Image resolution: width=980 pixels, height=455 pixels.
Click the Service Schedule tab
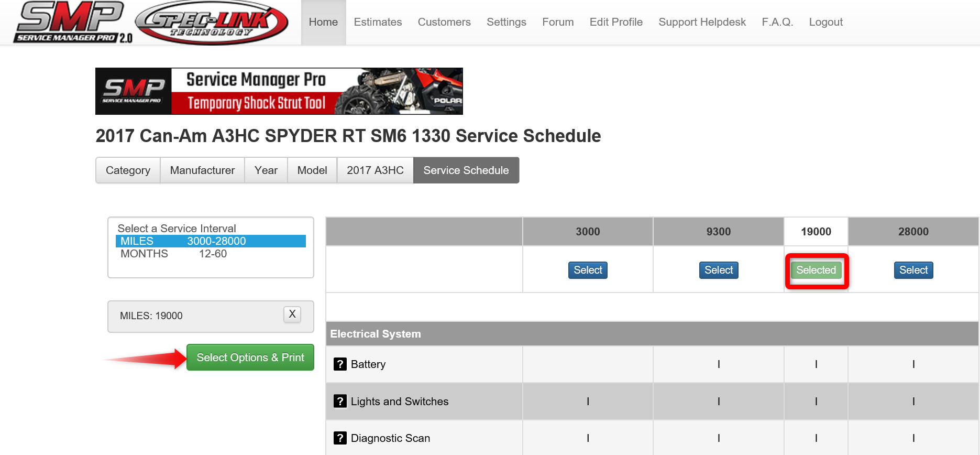466,170
